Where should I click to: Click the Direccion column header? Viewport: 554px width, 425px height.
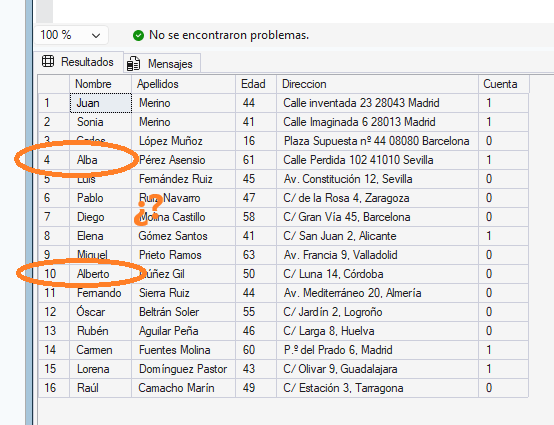(x=377, y=84)
